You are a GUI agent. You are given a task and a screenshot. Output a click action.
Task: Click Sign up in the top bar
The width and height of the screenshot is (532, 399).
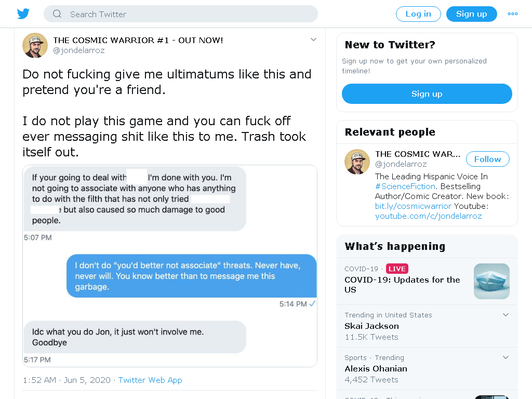(472, 14)
